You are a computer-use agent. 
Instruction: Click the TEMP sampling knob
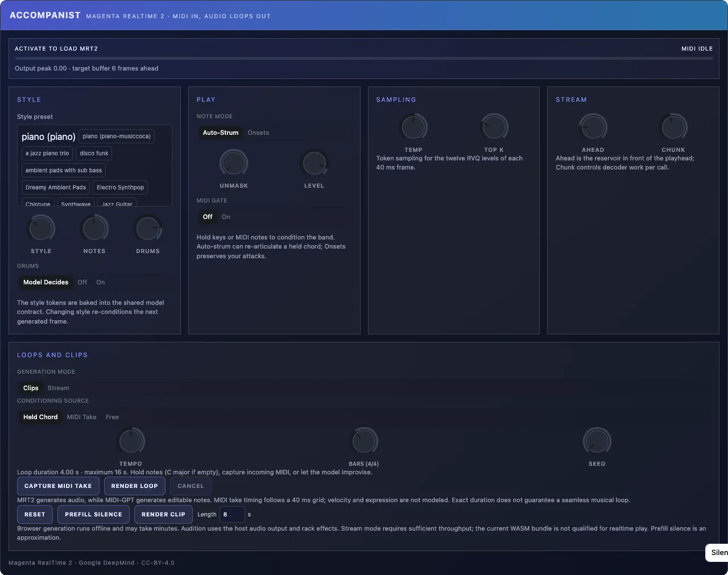click(413, 127)
